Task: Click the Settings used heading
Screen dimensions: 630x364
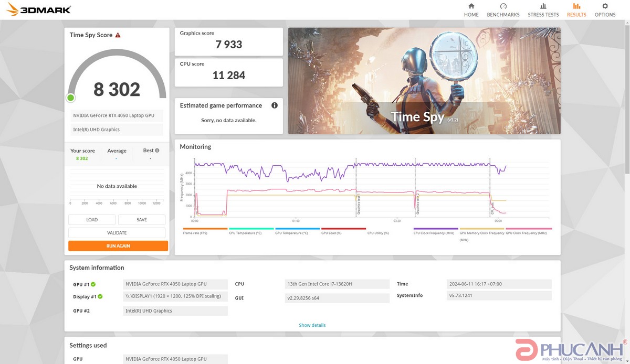Action: click(88, 346)
